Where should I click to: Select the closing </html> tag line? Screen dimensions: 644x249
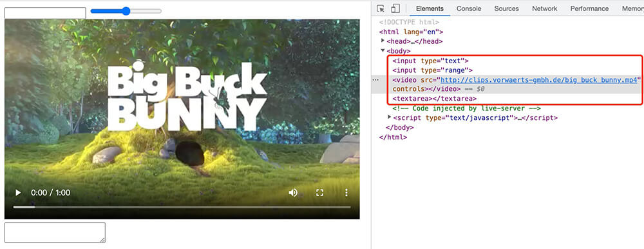pyautogui.click(x=393, y=137)
